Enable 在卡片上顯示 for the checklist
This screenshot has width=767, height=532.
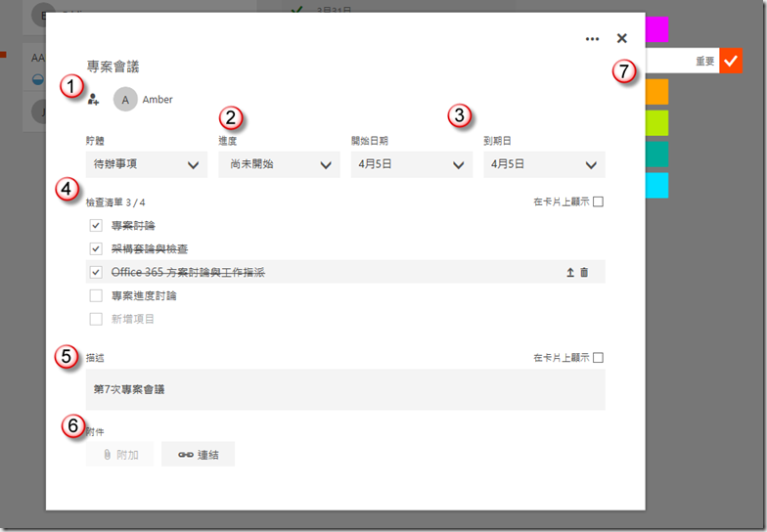point(598,202)
